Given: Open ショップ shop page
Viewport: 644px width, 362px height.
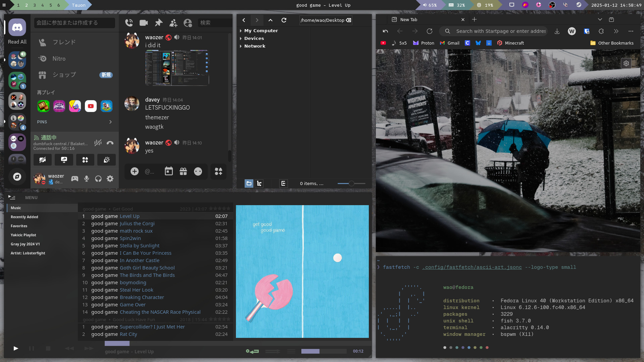Looking at the screenshot, I should click(x=75, y=75).
